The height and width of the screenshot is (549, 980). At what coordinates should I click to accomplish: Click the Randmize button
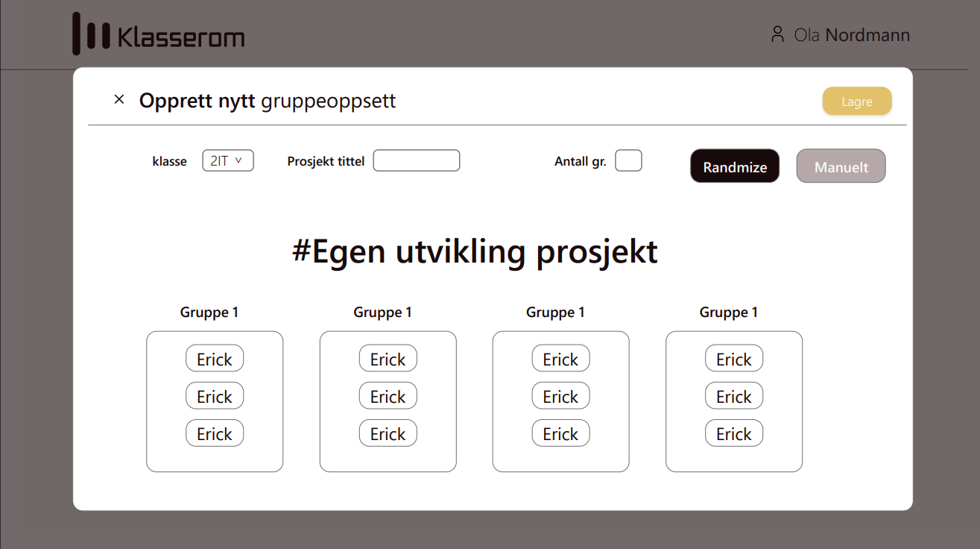tap(735, 166)
